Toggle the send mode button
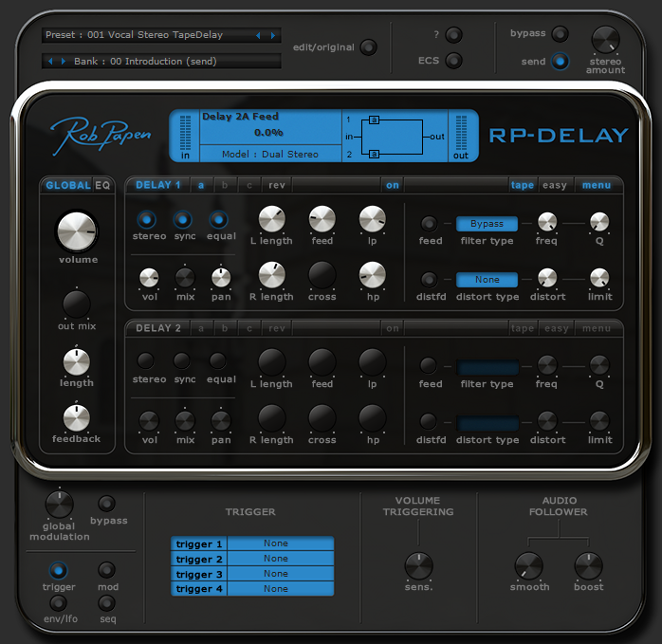662x644 pixels. point(561,62)
